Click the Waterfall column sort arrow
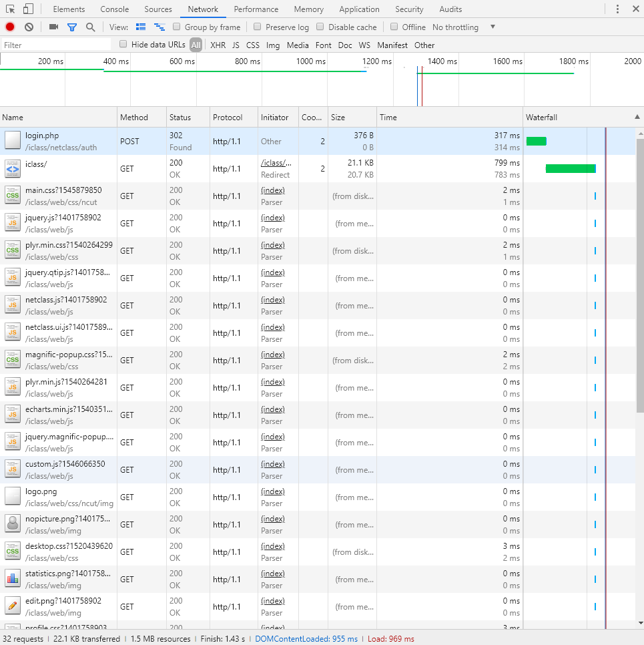 (637, 118)
